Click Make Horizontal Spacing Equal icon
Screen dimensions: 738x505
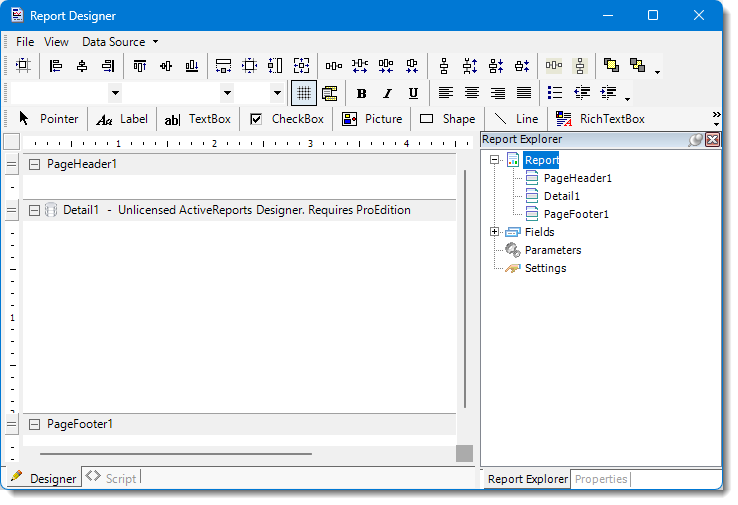point(334,66)
